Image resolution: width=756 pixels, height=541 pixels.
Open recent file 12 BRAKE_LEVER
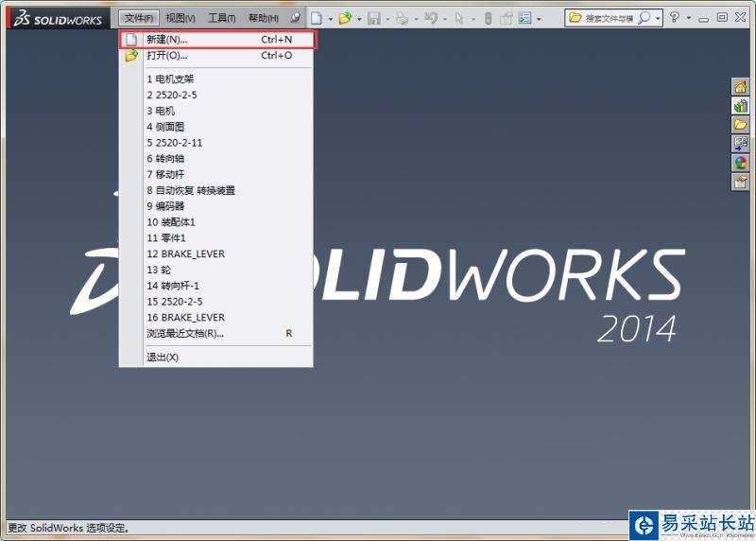[x=216, y=253]
